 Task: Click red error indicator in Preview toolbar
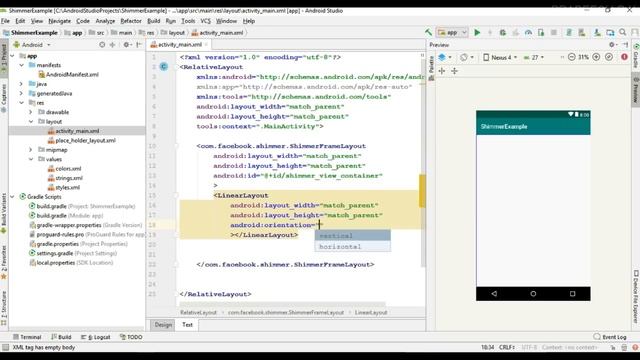click(x=624, y=58)
